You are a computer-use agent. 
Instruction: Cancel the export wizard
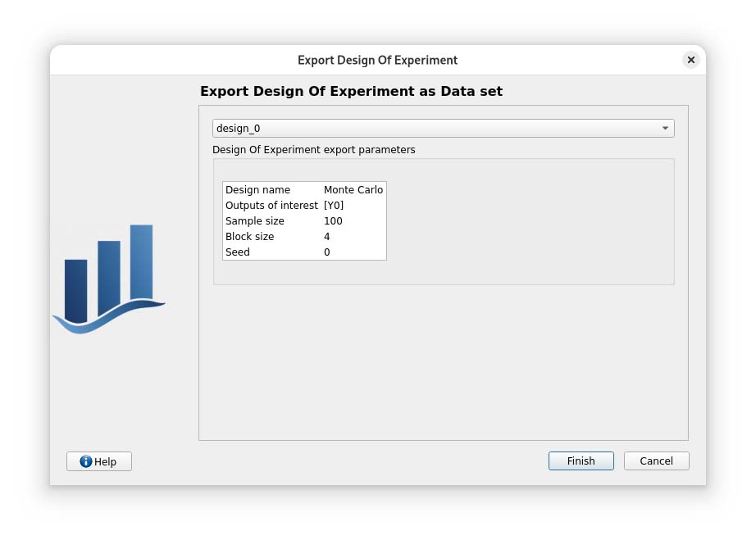pyautogui.click(x=656, y=461)
